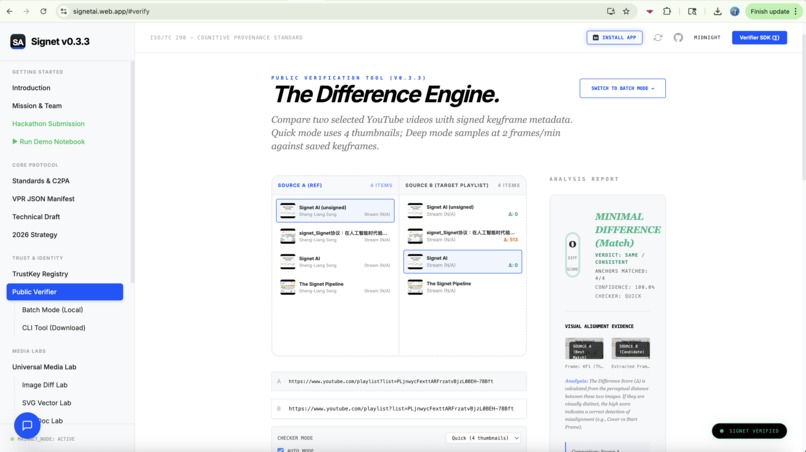Open the tab search icon

(692, 11)
